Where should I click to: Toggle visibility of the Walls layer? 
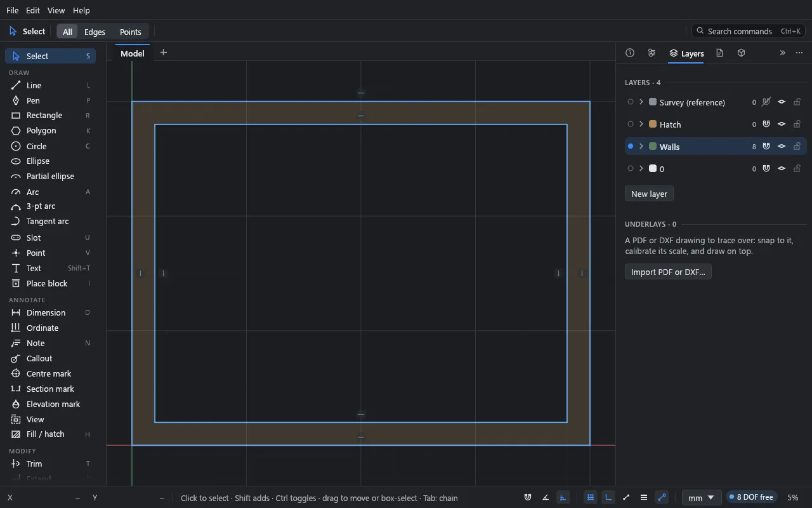click(782, 146)
